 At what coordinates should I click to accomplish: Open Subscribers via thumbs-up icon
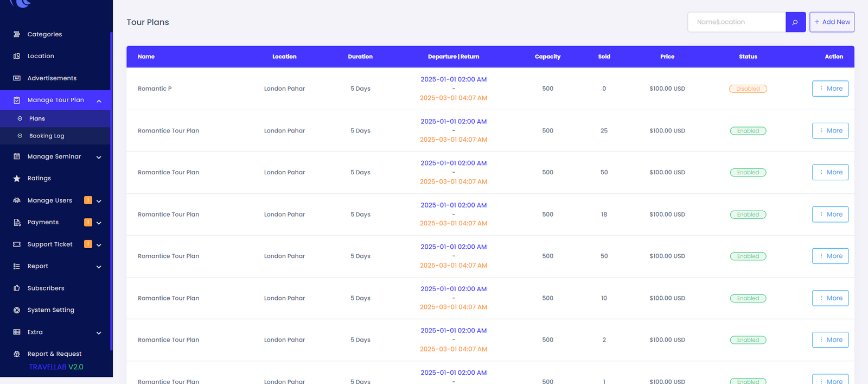point(17,288)
